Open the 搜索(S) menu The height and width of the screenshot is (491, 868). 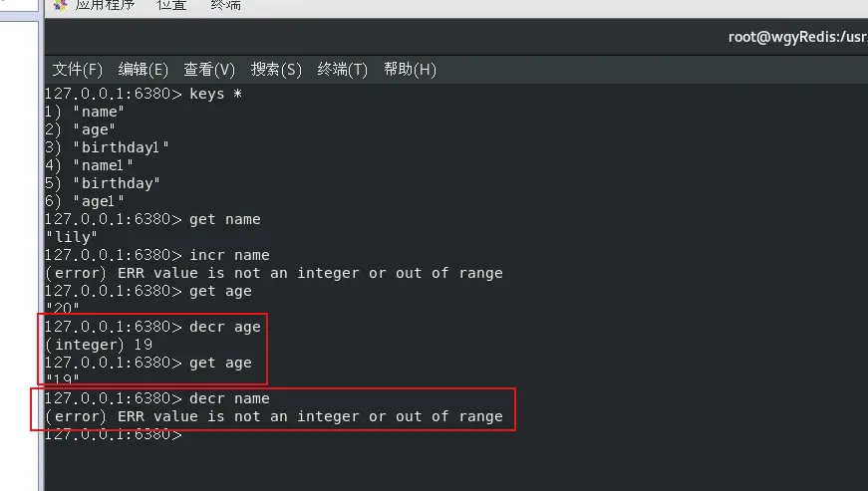pos(276,70)
